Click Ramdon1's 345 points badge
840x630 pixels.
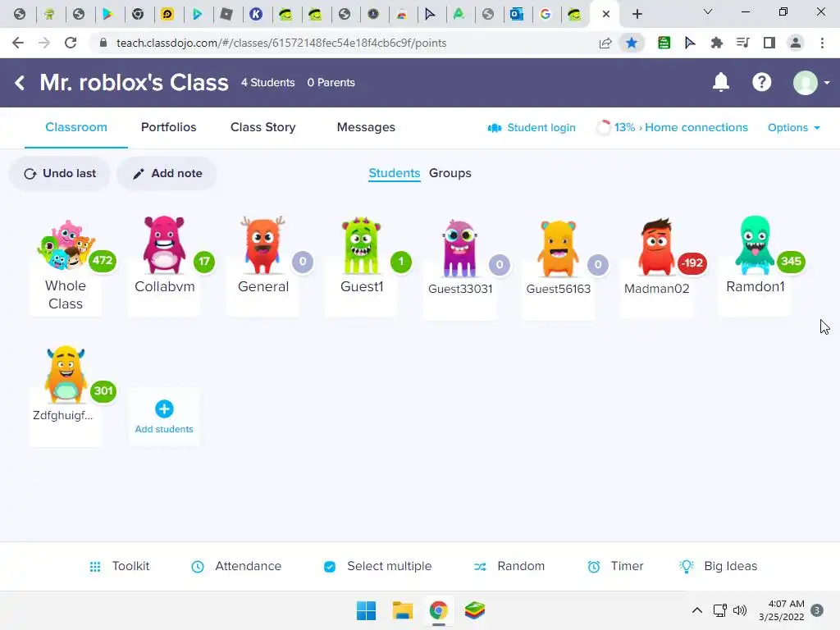[791, 262]
